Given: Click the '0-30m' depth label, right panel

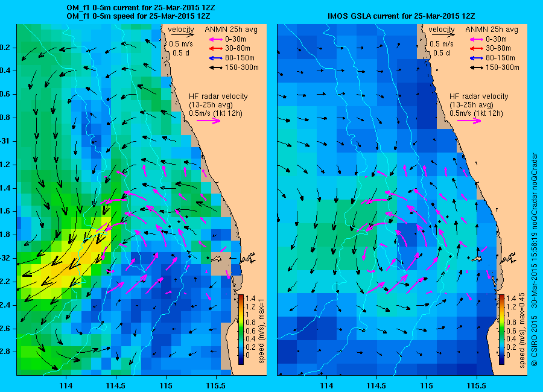Looking at the screenshot, I should click(497, 39).
